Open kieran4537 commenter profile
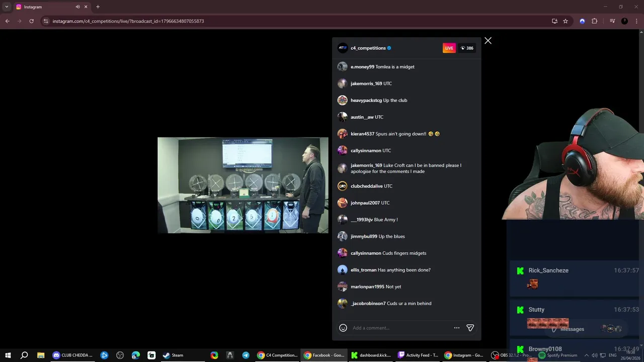The width and height of the screenshot is (644, 362). coord(362,134)
